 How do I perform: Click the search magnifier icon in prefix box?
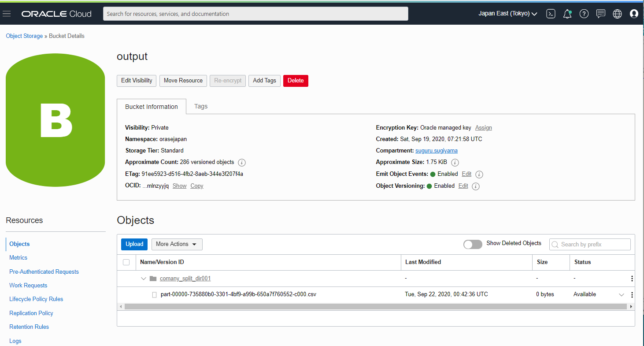[x=555, y=244]
